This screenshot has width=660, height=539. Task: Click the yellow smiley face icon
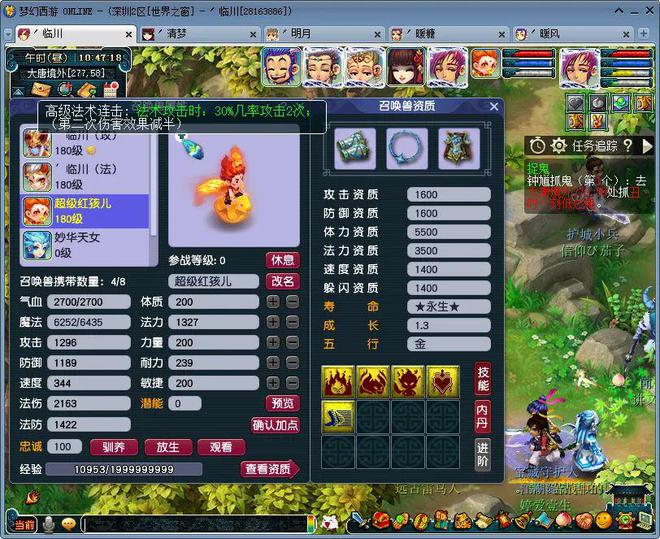click(x=604, y=520)
